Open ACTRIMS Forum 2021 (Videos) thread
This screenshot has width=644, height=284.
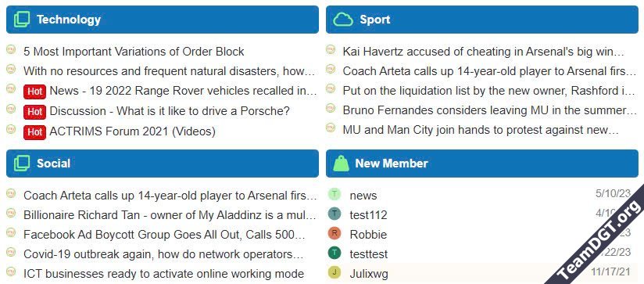132,131
